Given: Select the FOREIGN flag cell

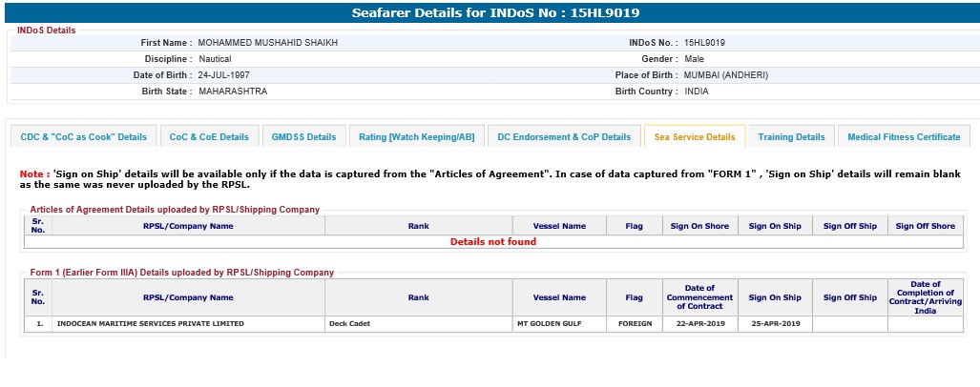Looking at the screenshot, I should tap(635, 324).
